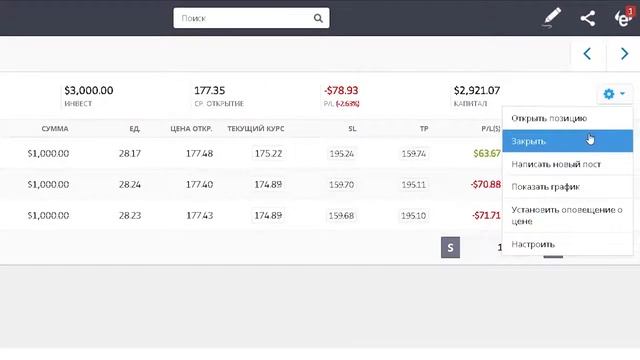Click the TP column header
The height and width of the screenshot is (360, 640).
click(424, 129)
